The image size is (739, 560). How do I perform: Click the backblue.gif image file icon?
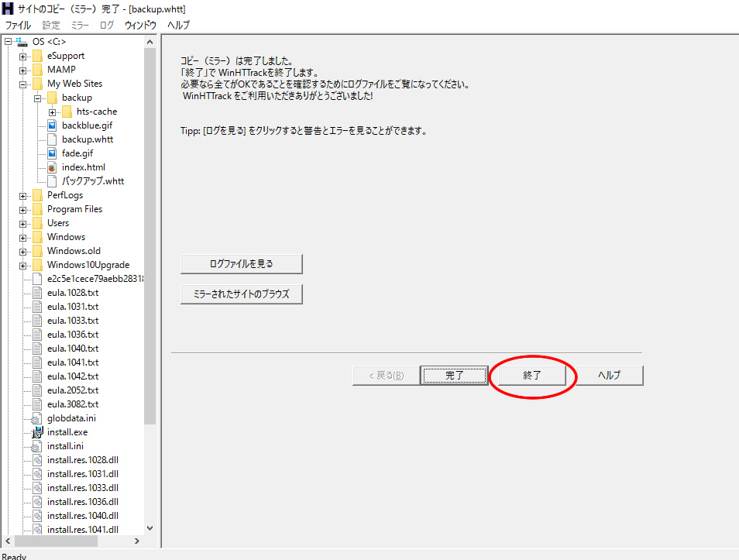click(x=52, y=125)
